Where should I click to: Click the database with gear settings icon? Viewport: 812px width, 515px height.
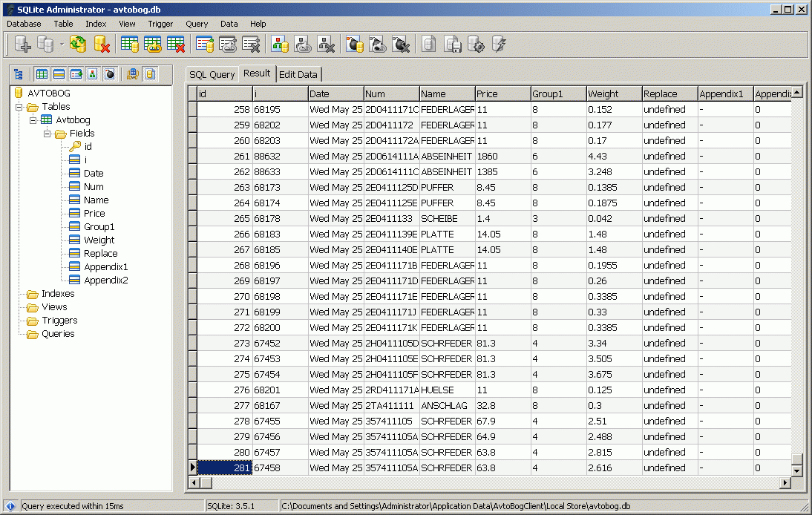point(476,45)
